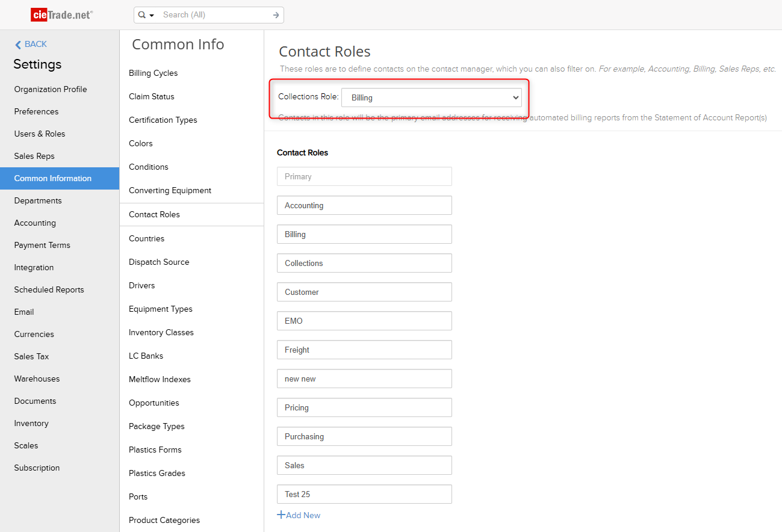Image resolution: width=782 pixels, height=532 pixels.
Task: Open the search scope magnifier dropdown
Action: [146, 15]
